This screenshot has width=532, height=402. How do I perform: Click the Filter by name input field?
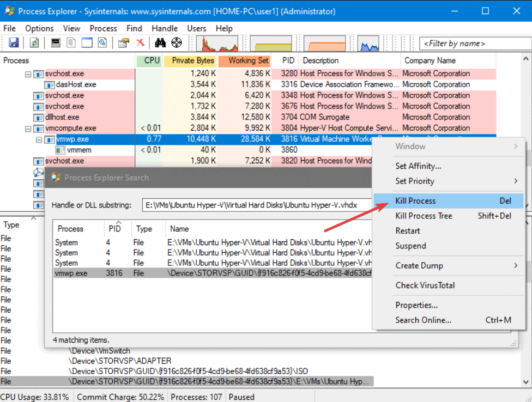pyautogui.click(x=473, y=43)
